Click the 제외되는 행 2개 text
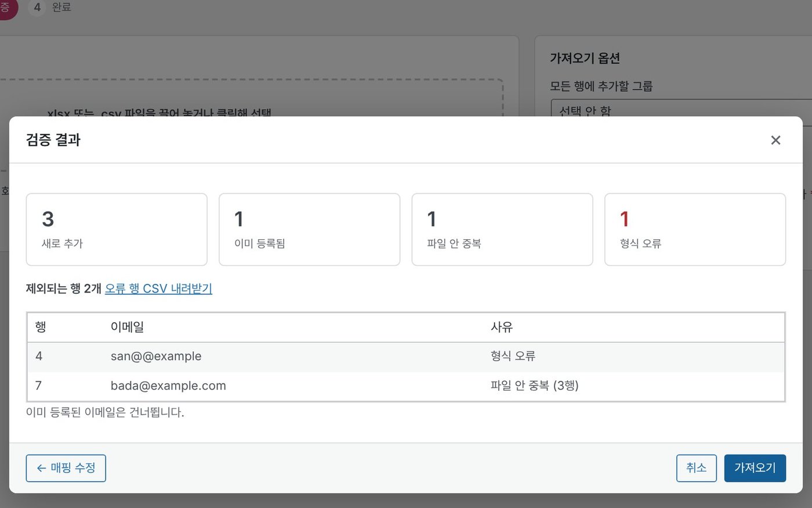The width and height of the screenshot is (812, 508). coord(64,289)
